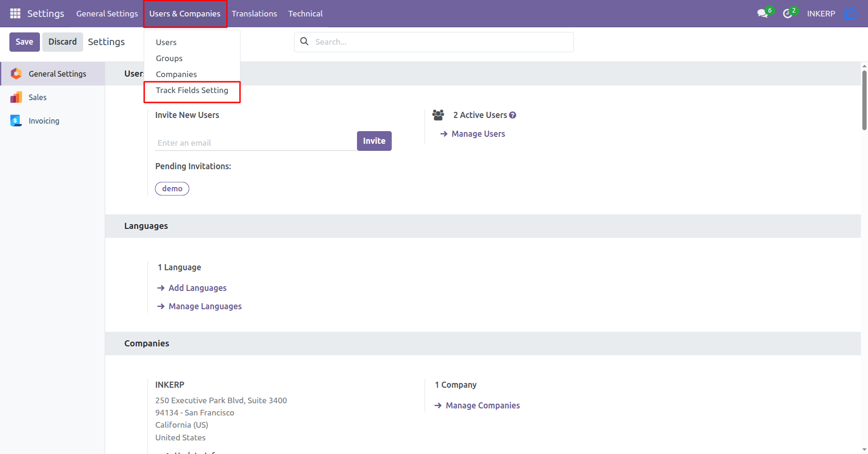Click the Invoicing app icon
The width and height of the screenshot is (868, 454).
click(x=16, y=121)
